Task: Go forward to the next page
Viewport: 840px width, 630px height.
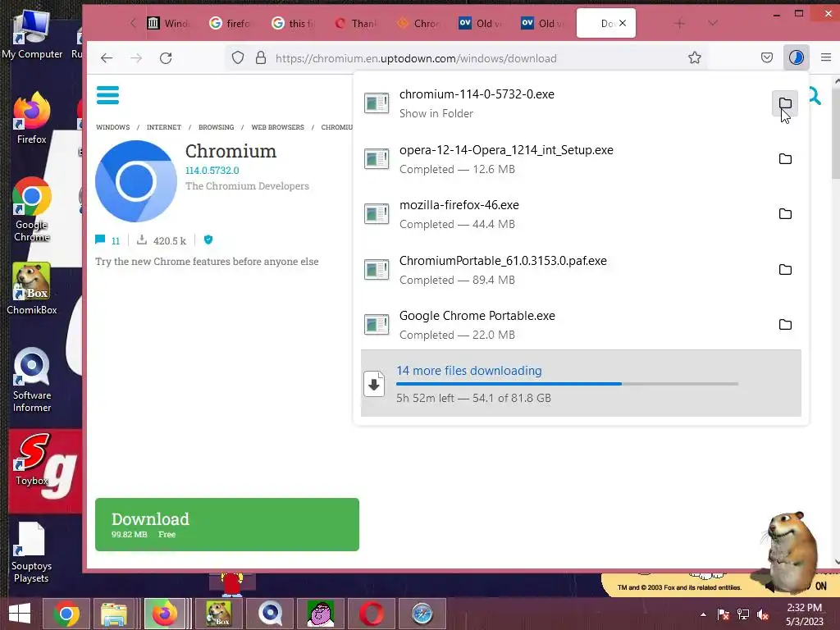Action: pos(136,58)
